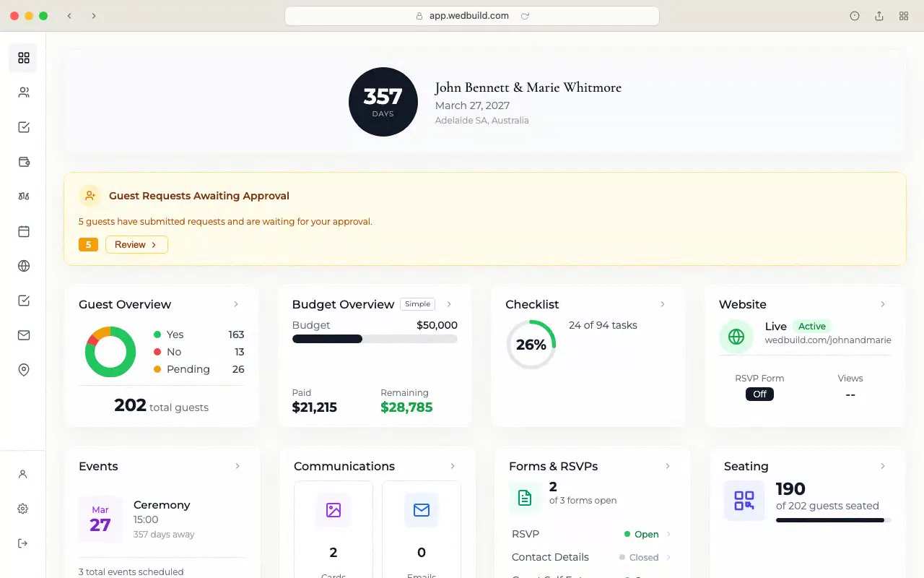The width and height of the screenshot is (924, 578).
Task: Open the settings gear icon in sidebar
Action: (23, 509)
